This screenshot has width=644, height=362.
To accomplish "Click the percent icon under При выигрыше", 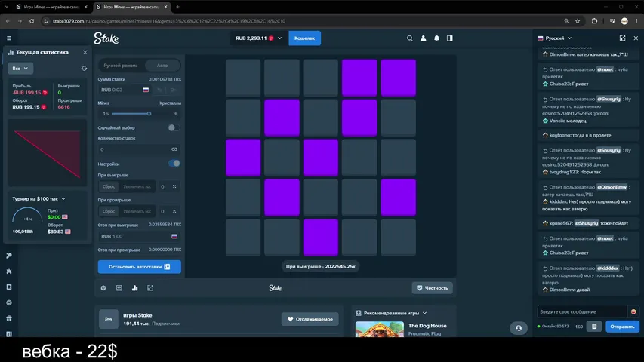I will click(x=174, y=187).
